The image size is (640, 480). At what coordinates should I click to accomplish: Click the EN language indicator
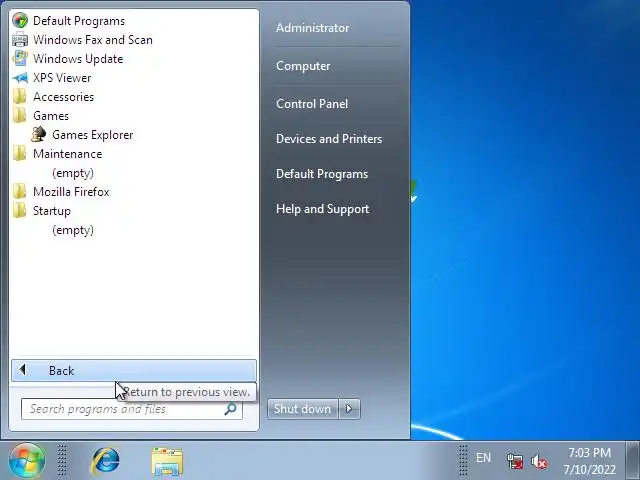(x=483, y=458)
